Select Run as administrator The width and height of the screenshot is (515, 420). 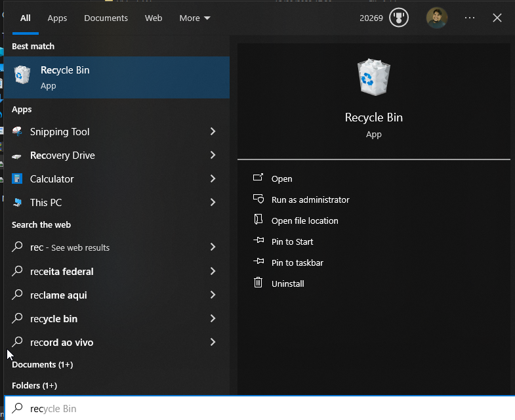tap(310, 199)
